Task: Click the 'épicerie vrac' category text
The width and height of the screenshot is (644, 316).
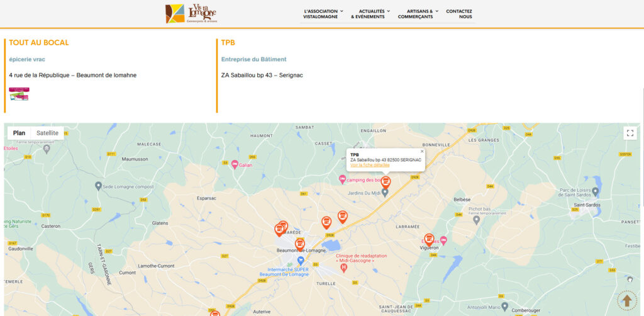Action: (27, 60)
